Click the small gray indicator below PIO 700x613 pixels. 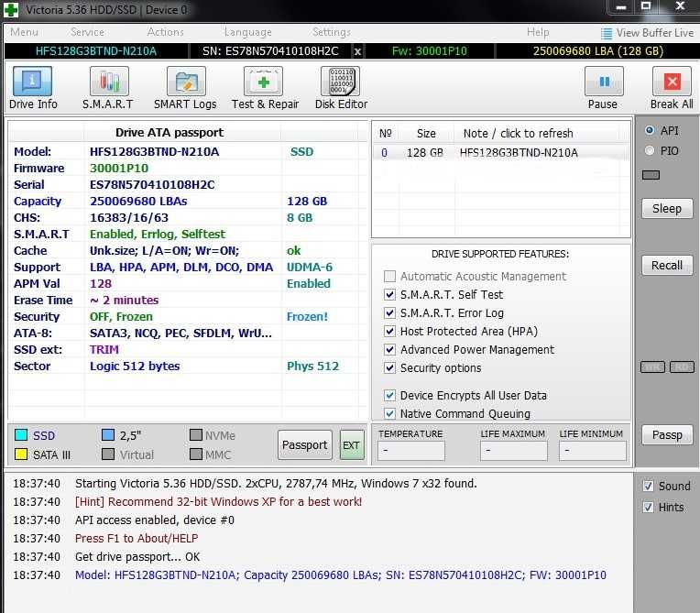[x=651, y=175]
